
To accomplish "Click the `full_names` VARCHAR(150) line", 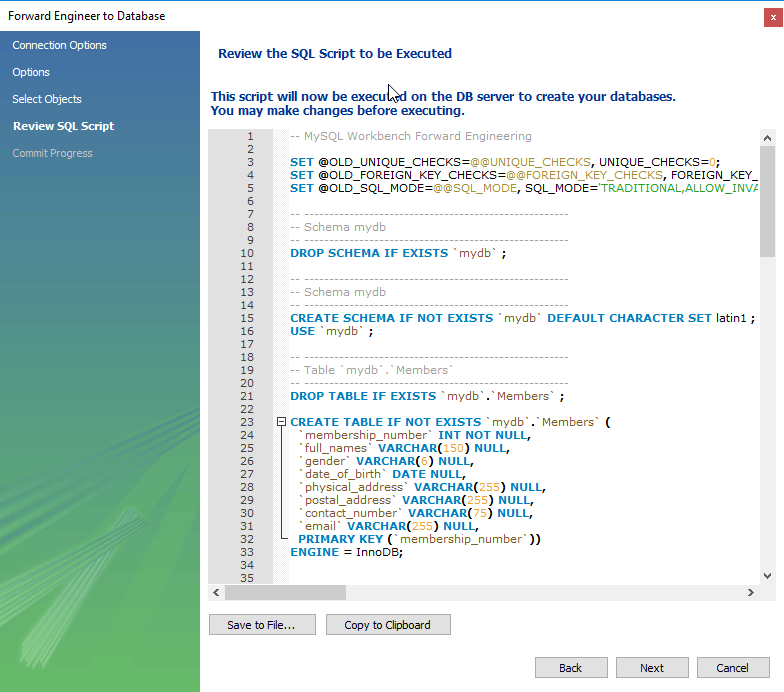I will pyautogui.click(x=404, y=448).
